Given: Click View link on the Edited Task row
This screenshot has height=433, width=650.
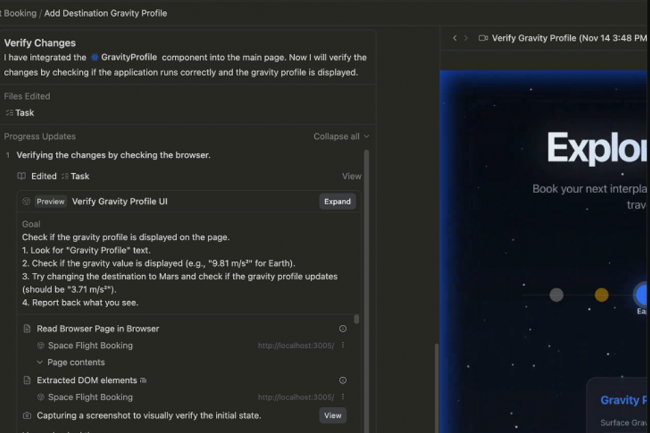Looking at the screenshot, I should click(351, 176).
